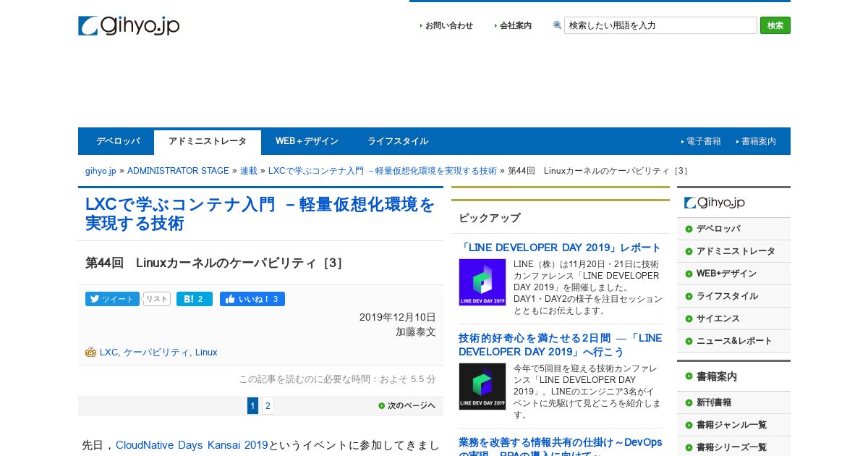Click the sidebar gihyo.jp logo
This screenshot has width=868, height=456.
[x=715, y=203]
